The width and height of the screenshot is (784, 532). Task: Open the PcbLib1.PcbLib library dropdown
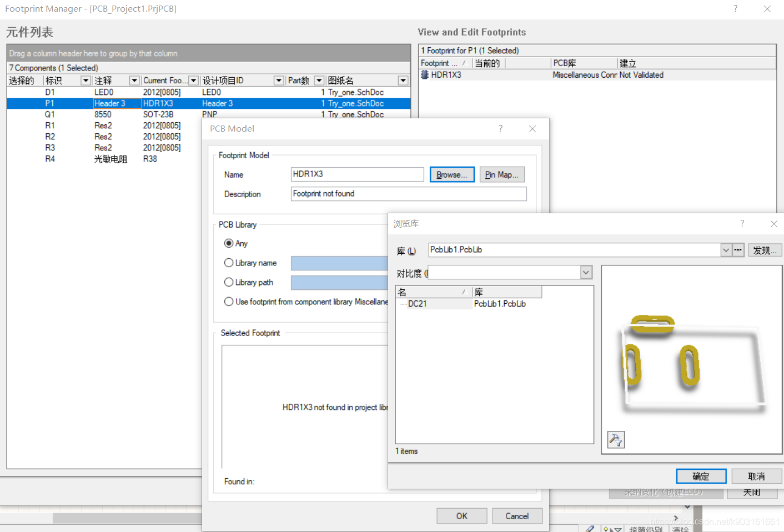(x=726, y=250)
